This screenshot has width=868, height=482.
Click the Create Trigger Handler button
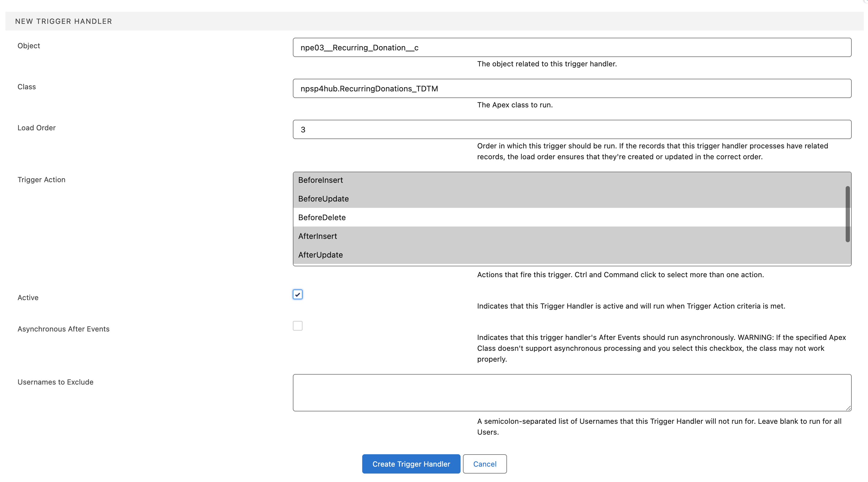(x=411, y=464)
